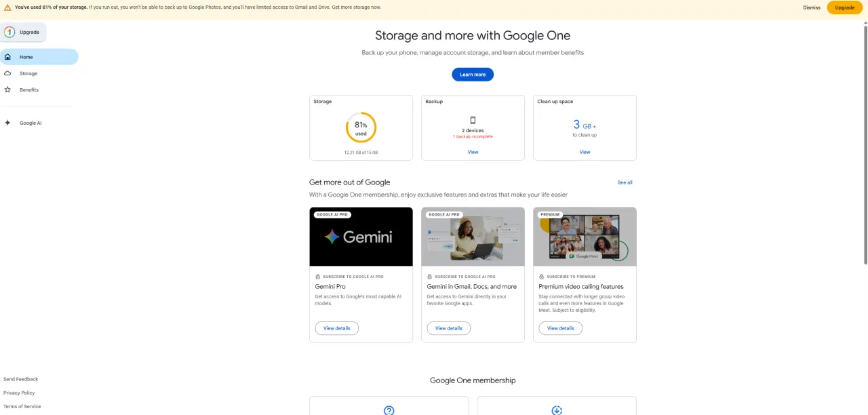Click the warning triangle icon in storage banner
This screenshot has width=868, height=415.
pyautogui.click(x=7, y=7)
